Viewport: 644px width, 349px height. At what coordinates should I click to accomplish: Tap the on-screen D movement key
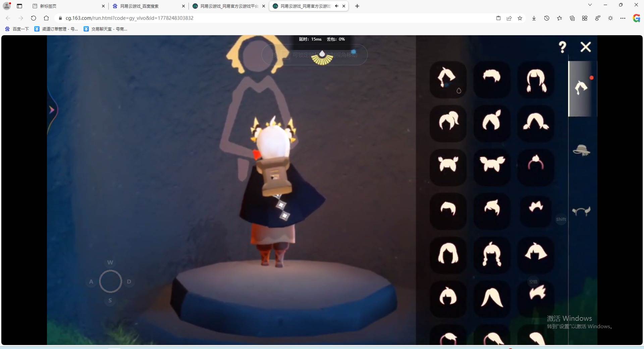click(x=129, y=282)
